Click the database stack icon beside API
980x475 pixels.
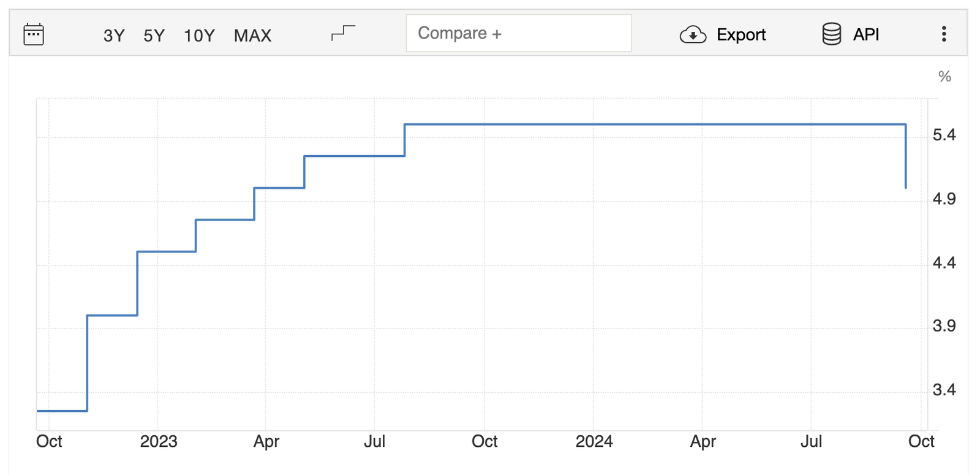pos(831,34)
